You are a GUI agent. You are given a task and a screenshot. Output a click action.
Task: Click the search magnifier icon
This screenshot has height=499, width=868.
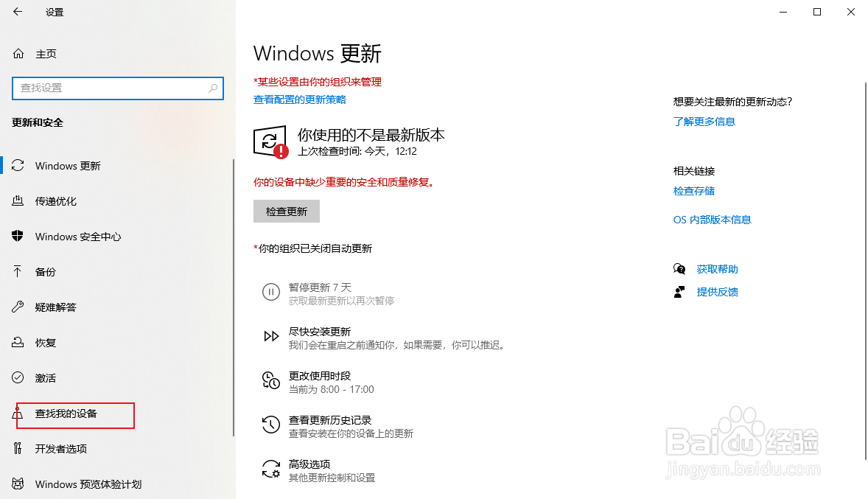coord(213,88)
